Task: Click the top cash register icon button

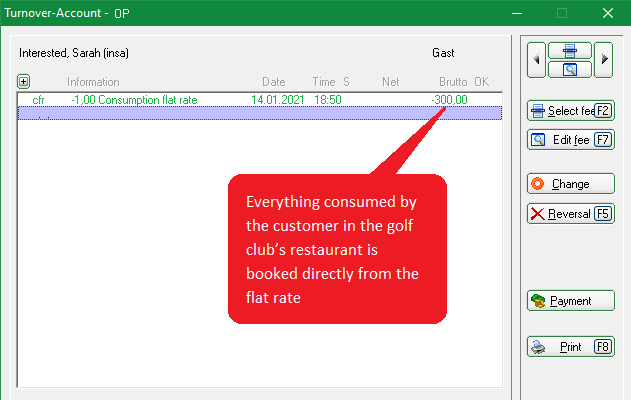Action: point(570,51)
